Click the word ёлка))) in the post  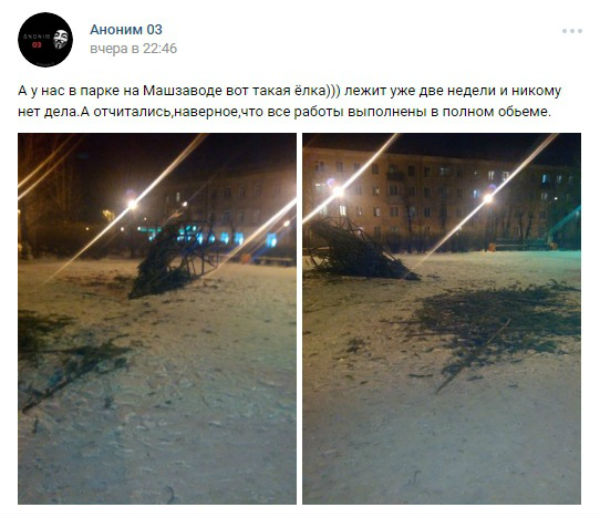click(317, 91)
